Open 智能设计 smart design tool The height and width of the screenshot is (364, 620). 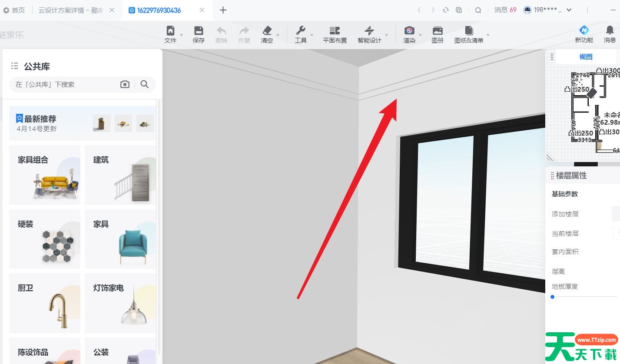tap(369, 34)
